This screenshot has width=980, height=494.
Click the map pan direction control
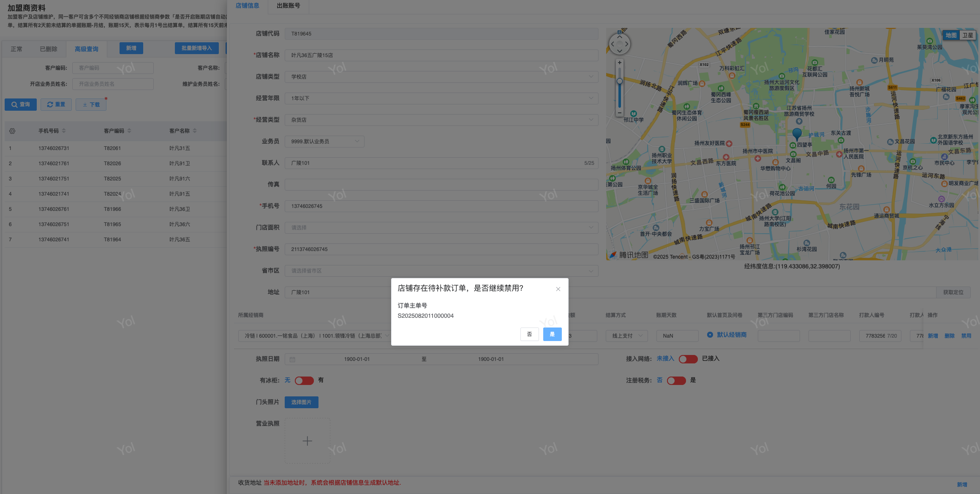[620, 44]
